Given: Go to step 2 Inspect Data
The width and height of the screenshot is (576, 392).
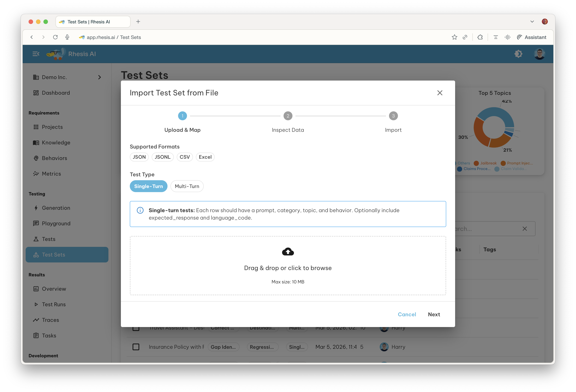Looking at the screenshot, I should click(x=288, y=116).
